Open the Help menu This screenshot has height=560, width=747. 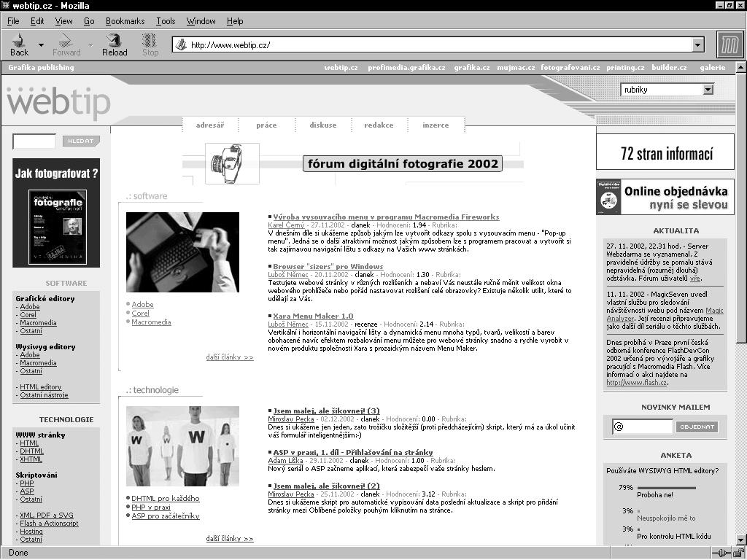click(235, 21)
